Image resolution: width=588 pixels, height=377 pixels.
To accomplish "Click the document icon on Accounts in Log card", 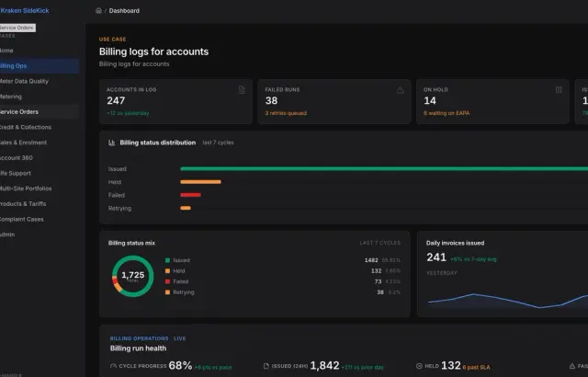I will pyautogui.click(x=242, y=90).
